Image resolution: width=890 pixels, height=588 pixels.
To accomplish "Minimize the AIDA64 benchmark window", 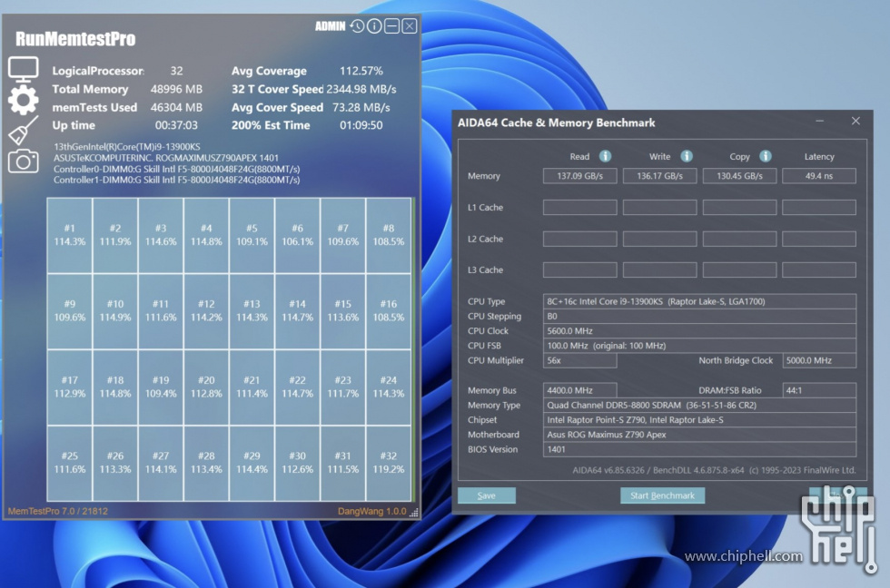I will pyautogui.click(x=819, y=121).
